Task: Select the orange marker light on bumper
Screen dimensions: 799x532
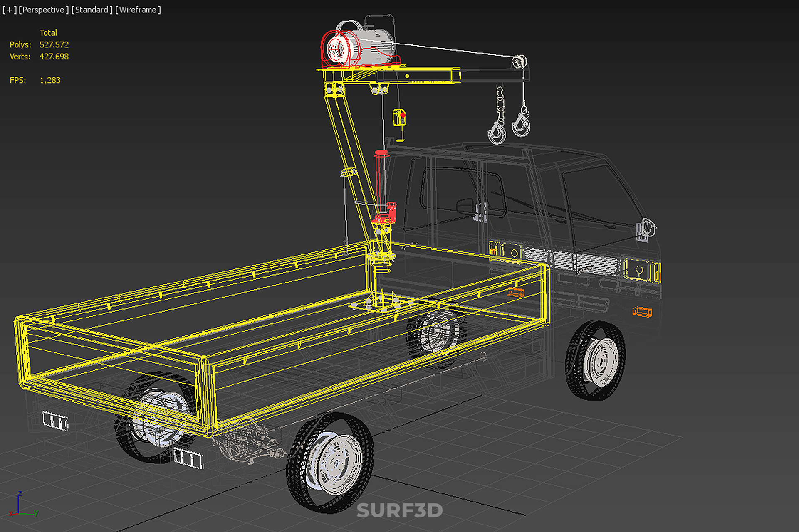Action: tap(642, 312)
